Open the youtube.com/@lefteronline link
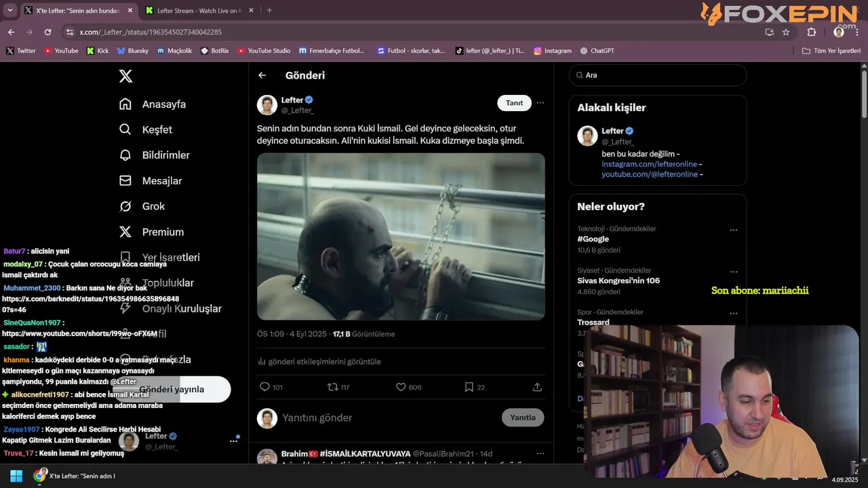This screenshot has height=488, width=868. point(650,174)
